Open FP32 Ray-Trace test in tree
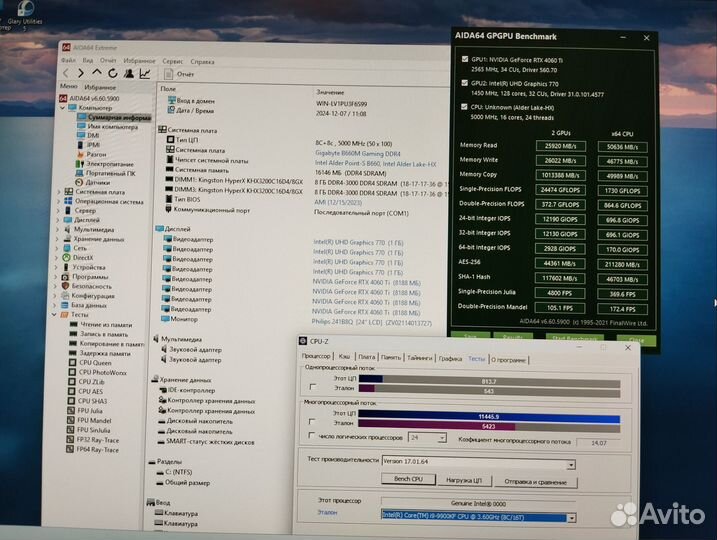This screenshot has width=717, height=540. (97, 440)
